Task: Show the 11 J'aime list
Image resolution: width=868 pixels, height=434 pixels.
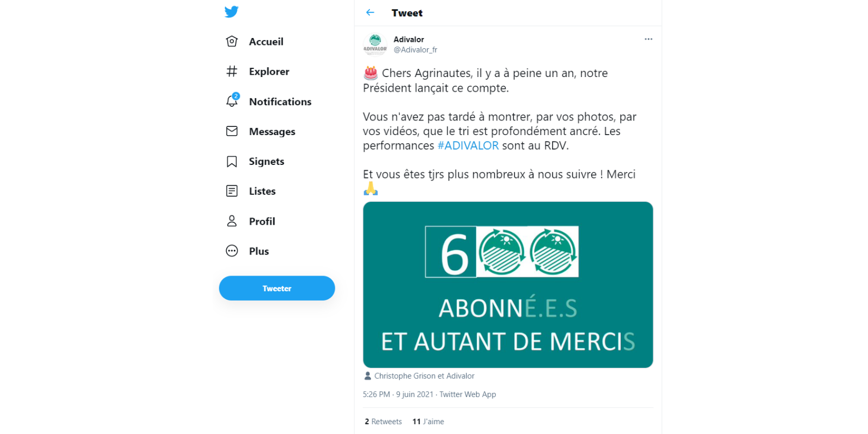Action: click(428, 422)
